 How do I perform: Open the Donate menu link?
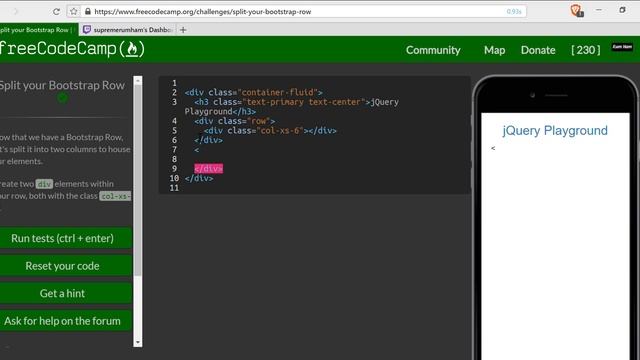(x=538, y=50)
